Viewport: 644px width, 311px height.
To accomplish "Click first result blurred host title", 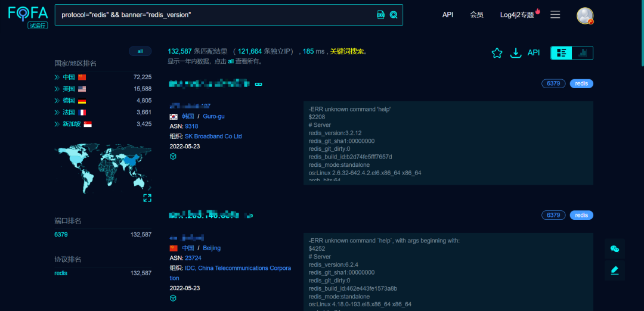I will pos(209,84).
